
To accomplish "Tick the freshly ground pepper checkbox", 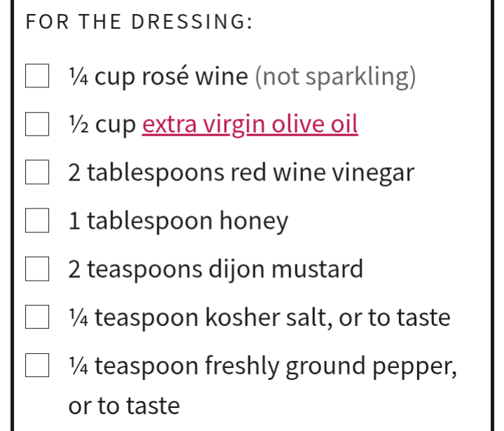I will coord(37,365).
